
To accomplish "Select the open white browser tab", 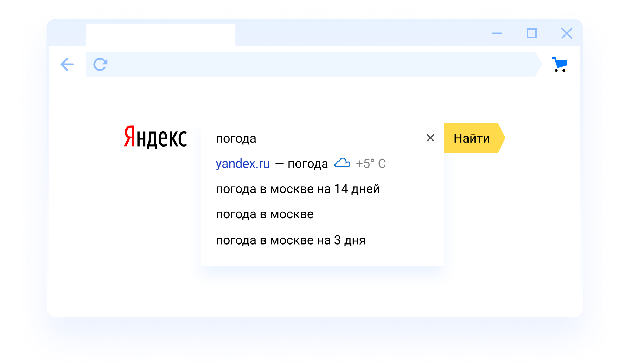I will [160, 35].
